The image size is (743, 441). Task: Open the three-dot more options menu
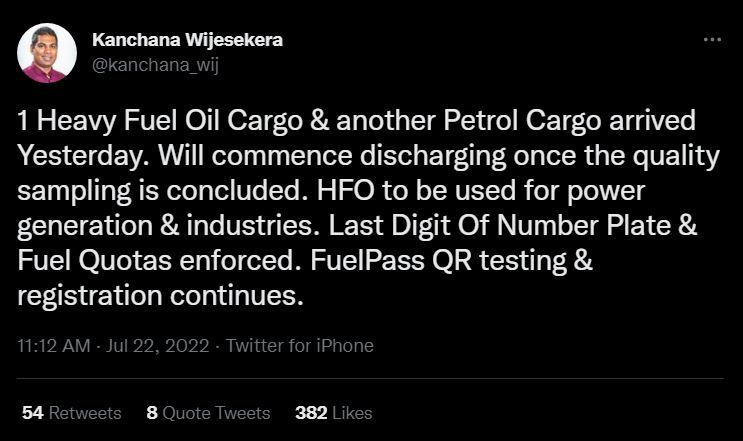tap(712, 40)
